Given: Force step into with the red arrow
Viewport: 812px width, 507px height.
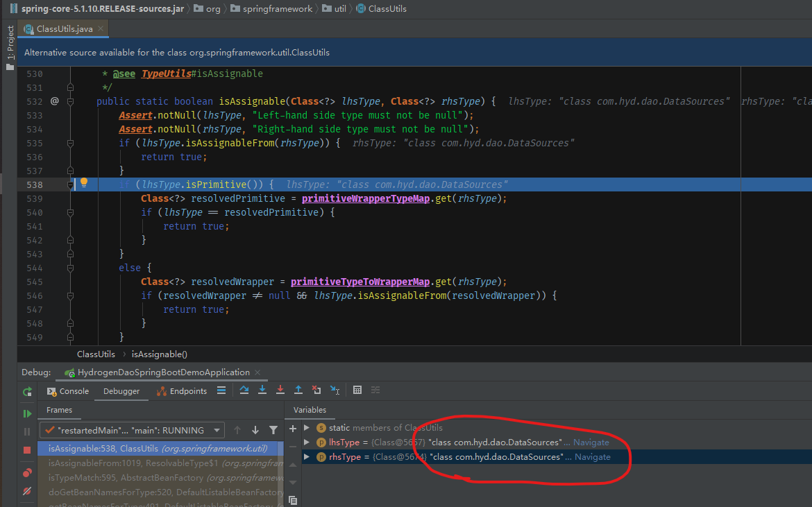Looking at the screenshot, I should point(280,390).
